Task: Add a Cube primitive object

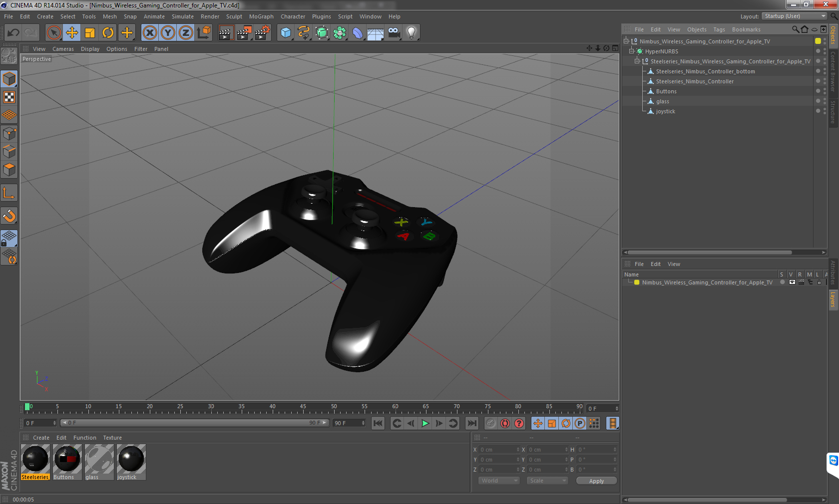Action: click(286, 33)
